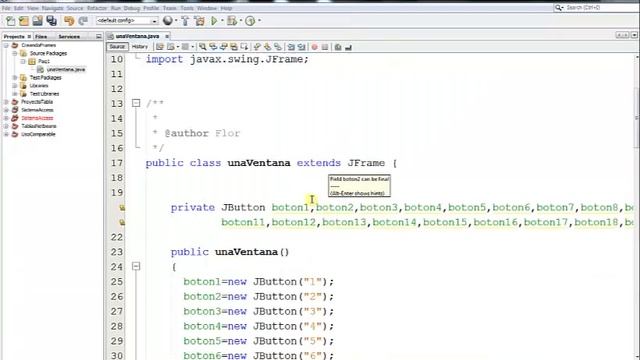
Task: Click the Open Project toolbar icon
Action: [38, 21]
